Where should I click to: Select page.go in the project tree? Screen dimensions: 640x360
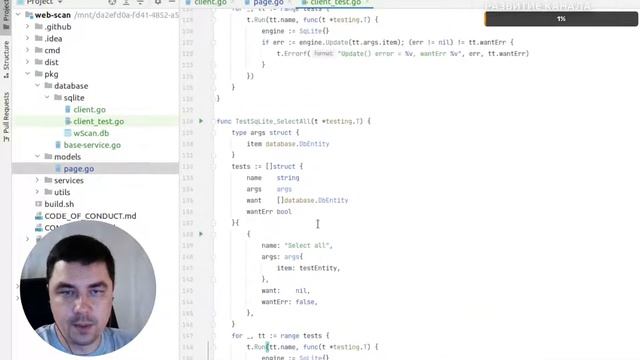click(79, 169)
